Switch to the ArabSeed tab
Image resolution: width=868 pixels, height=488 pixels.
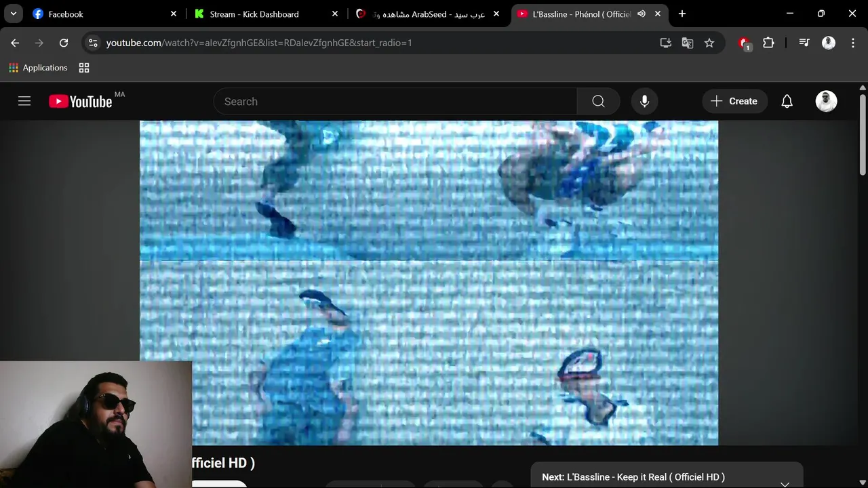(427, 14)
